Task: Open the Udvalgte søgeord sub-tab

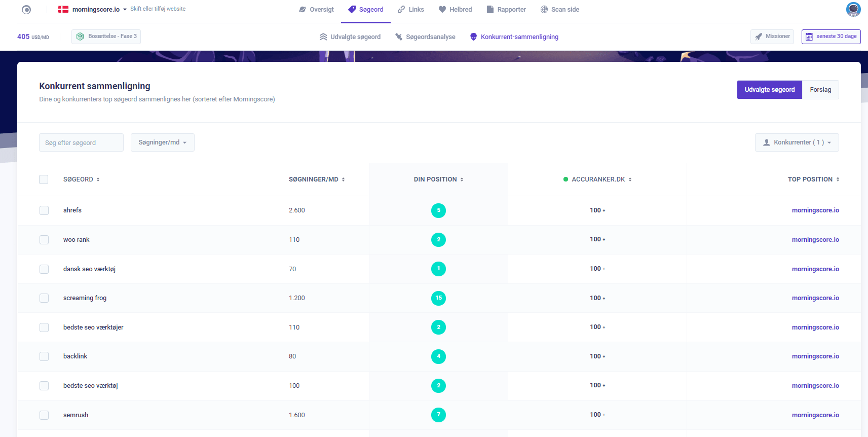Action: click(350, 37)
